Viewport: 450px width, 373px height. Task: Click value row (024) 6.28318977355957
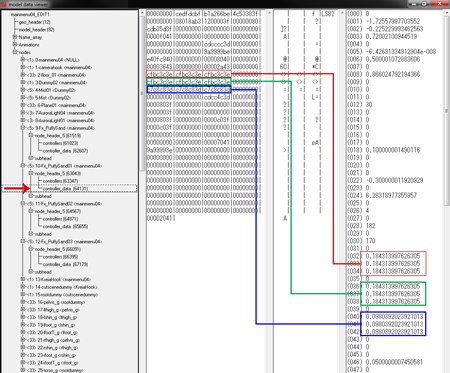pyautogui.click(x=382, y=195)
